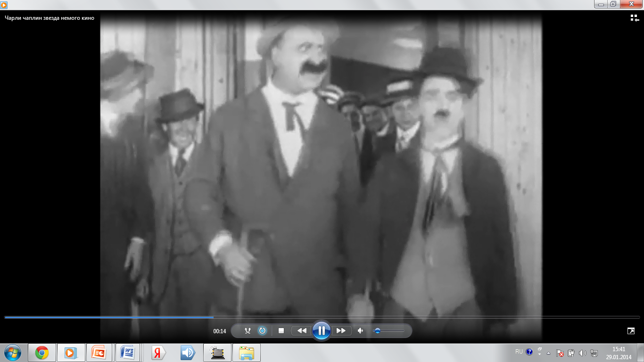The height and width of the screenshot is (362, 644).
Task: Open Windows Explorer from the taskbar
Action: click(x=247, y=353)
